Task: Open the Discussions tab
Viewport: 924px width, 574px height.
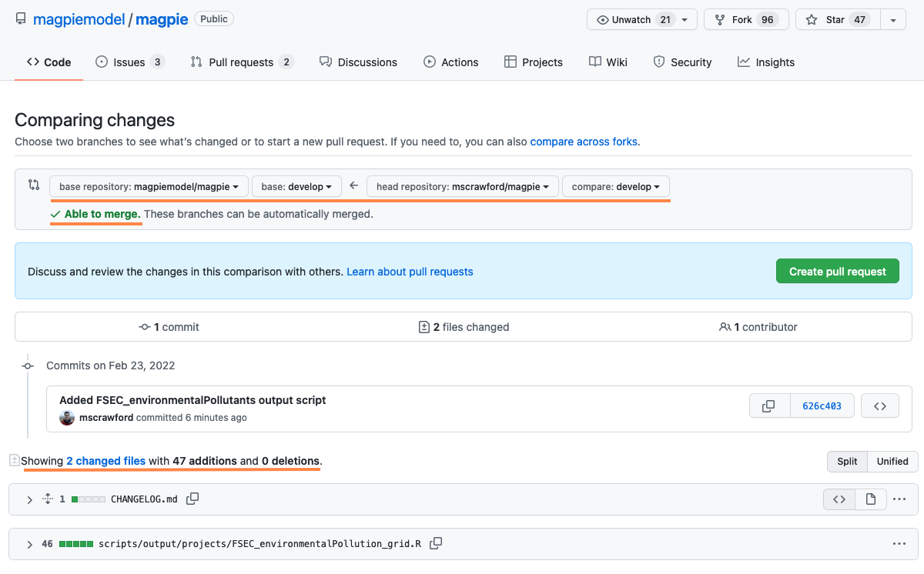Action: [358, 62]
